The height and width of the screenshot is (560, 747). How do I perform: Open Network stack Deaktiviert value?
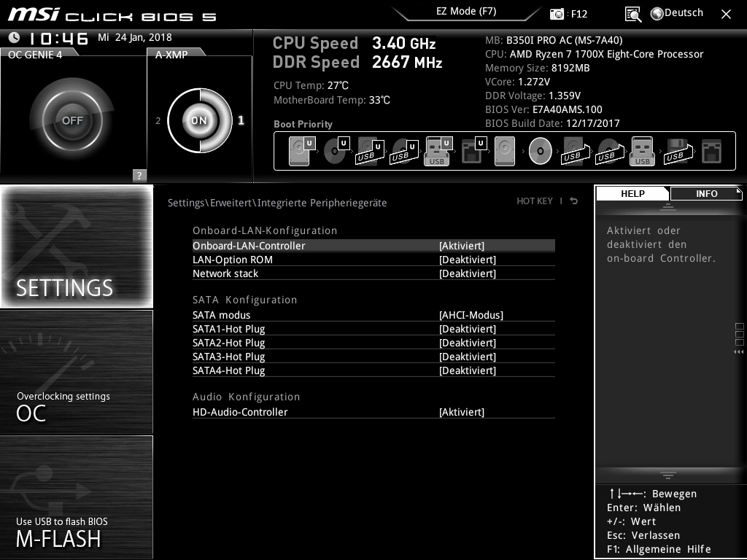point(468,273)
